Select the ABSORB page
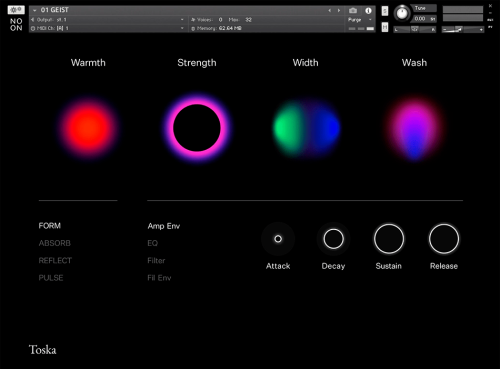 tap(55, 243)
